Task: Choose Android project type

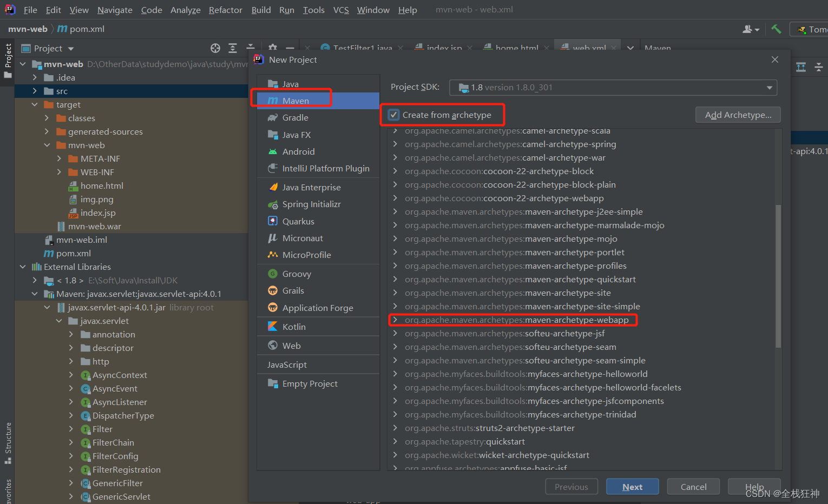Action: [318, 151]
